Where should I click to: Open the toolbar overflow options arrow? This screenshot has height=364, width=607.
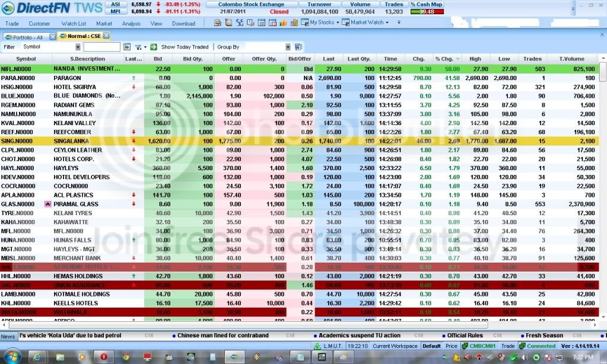[x=399, y=23]
